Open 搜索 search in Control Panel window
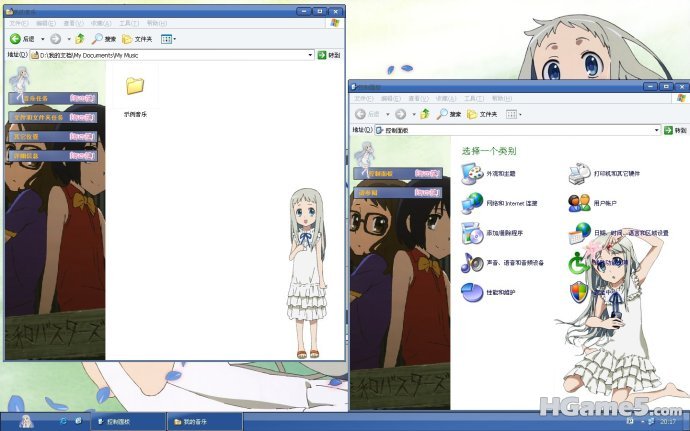 tap(449, 114)
